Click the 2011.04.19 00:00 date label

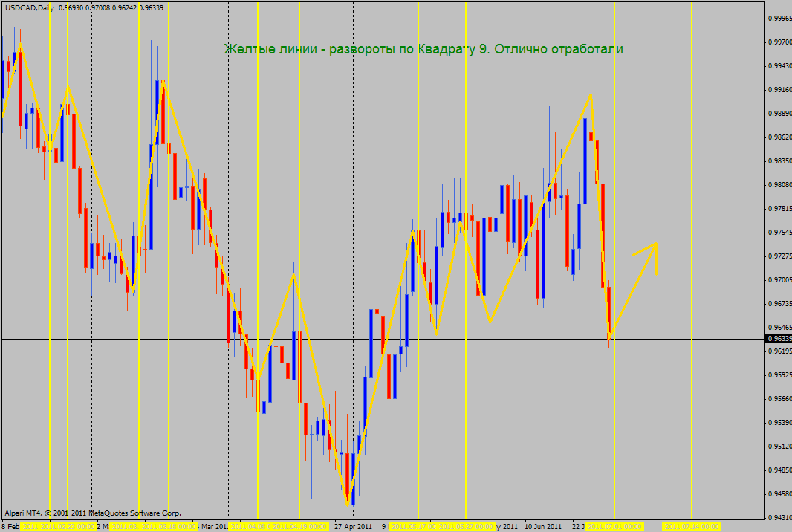(x=299, y=526)
